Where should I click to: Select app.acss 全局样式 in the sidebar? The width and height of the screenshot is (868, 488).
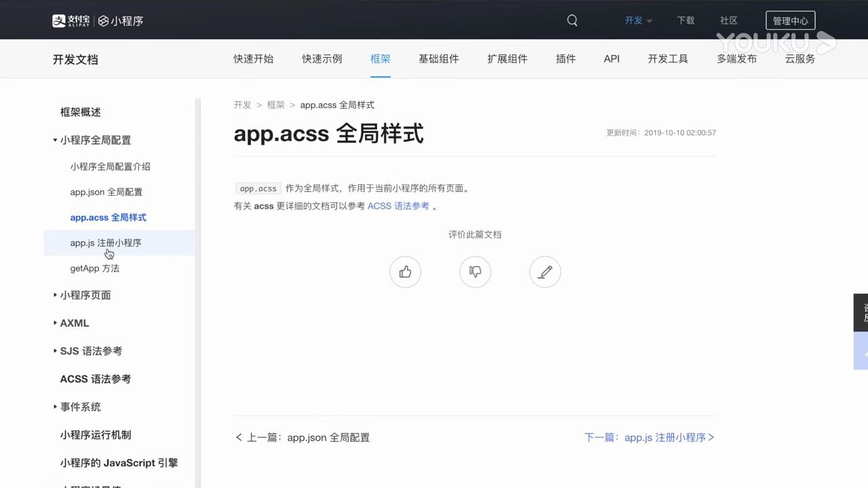pos(108,218)
